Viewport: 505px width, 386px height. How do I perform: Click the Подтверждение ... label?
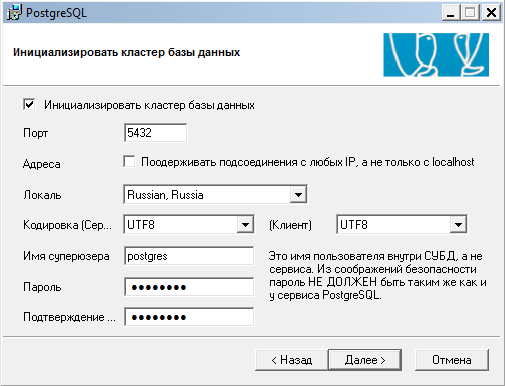pos(69,317)
